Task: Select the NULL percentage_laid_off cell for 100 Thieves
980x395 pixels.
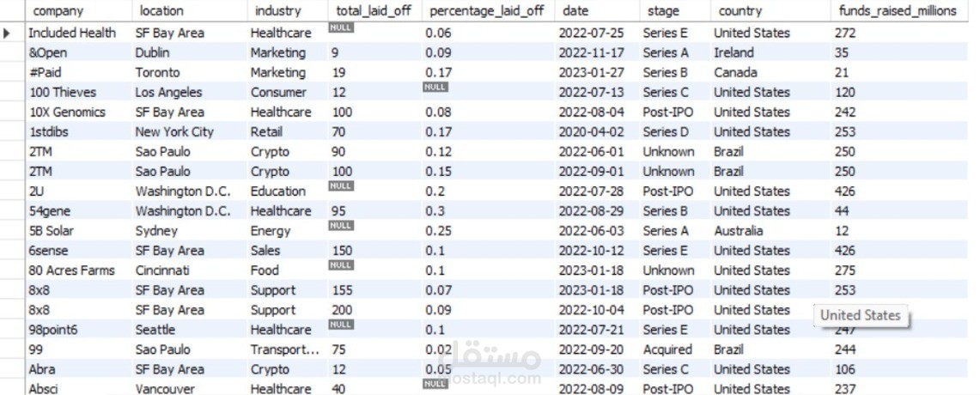Action: 435,87
